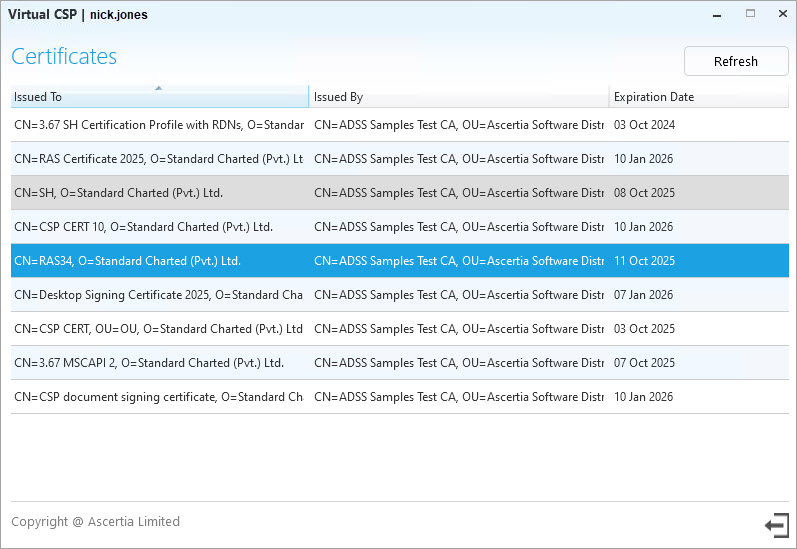The width and height of the screenshot is (797, 549).
Task: Sort by the Issued By column header
Action: (458, 97)
